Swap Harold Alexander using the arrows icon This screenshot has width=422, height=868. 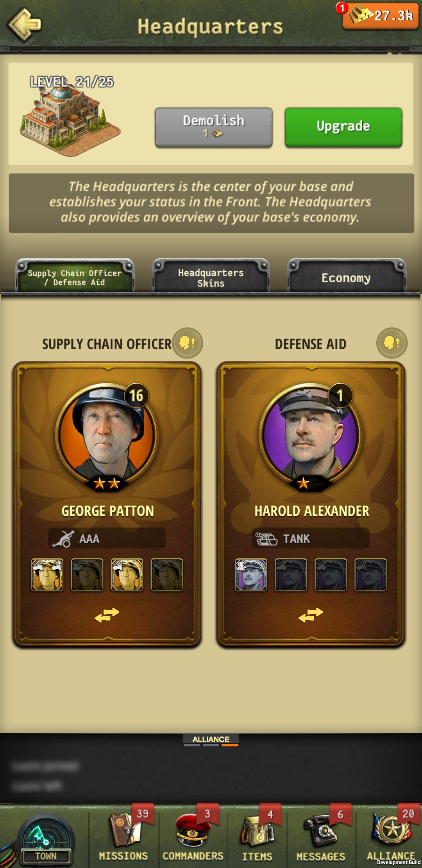(311, 615)
